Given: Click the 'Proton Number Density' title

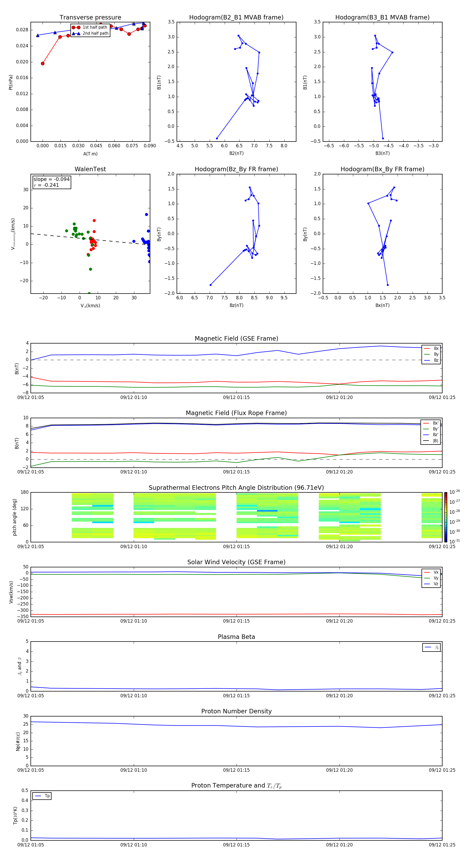Looking at the screenshot, I should tap(236, 711).
